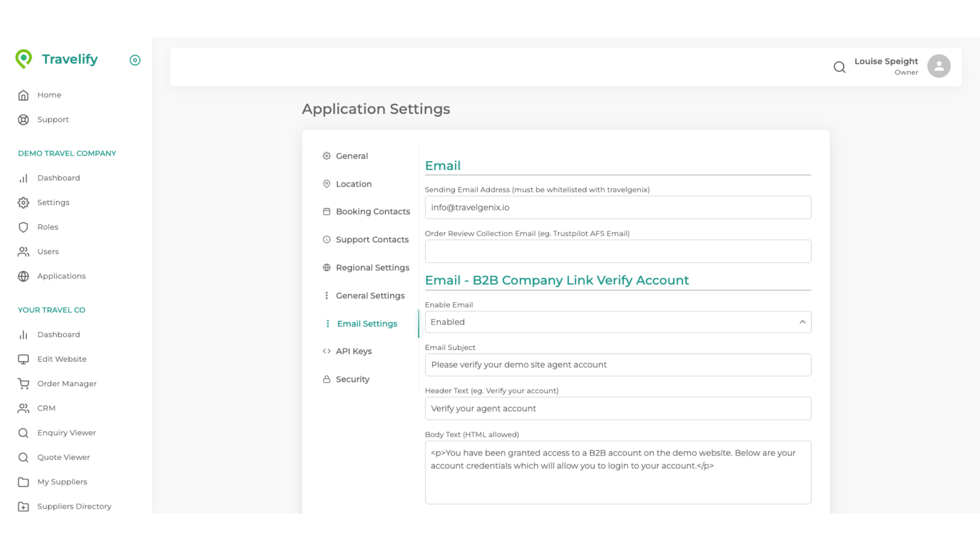Open Edit Website via the monitor icon
This screenshot has width=980, height=551.
(23, 359)
